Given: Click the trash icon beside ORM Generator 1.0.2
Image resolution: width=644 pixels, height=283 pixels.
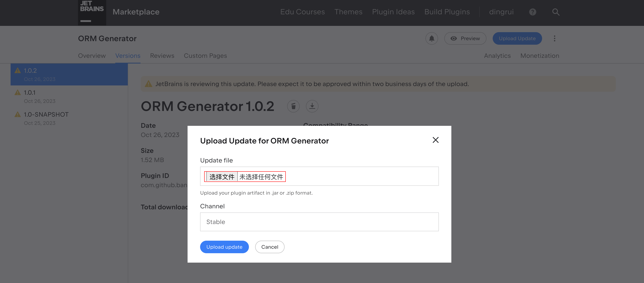Looking at the screenshot, I should [x=293, y=106].
